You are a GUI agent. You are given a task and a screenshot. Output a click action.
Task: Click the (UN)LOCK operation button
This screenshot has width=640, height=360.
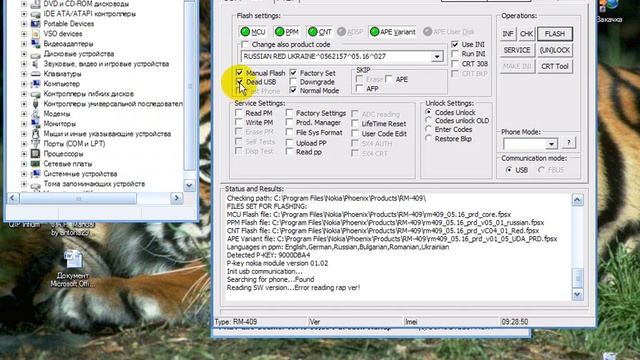555,50
